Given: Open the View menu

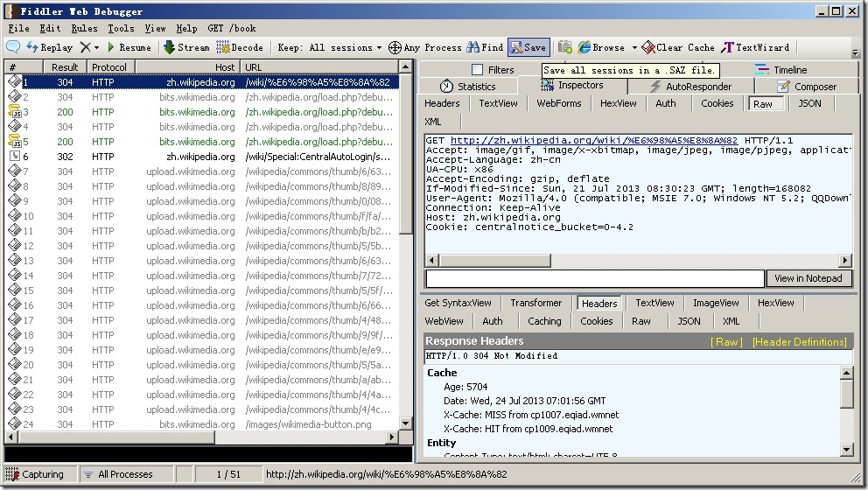Looking at the screenshot, I should (x=155, y=28).
